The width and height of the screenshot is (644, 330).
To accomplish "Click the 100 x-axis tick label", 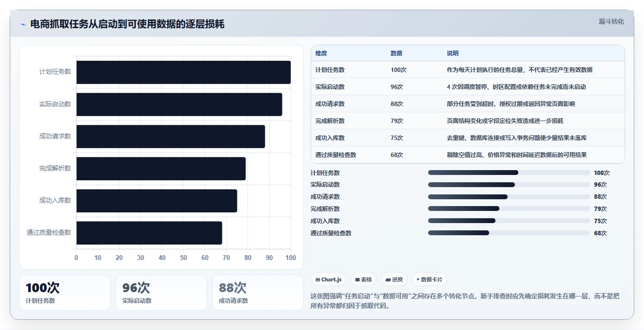I will tap(291, 258).
